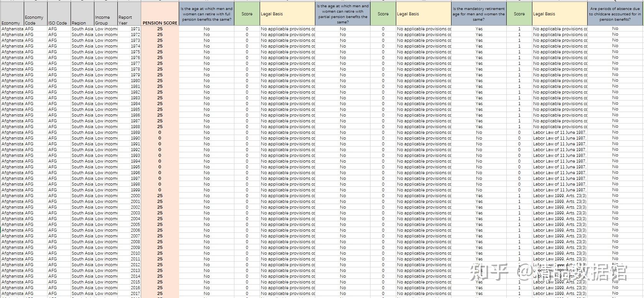Click partial pension answer "No" in 2002 row
This screenshot has height=298, width=644.
click(343, 207)
